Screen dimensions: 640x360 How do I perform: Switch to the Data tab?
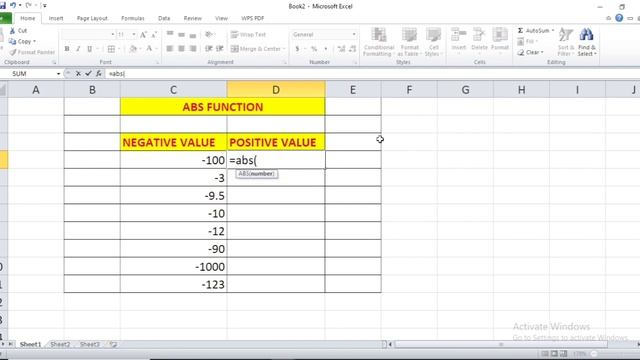tap(164, 18)
